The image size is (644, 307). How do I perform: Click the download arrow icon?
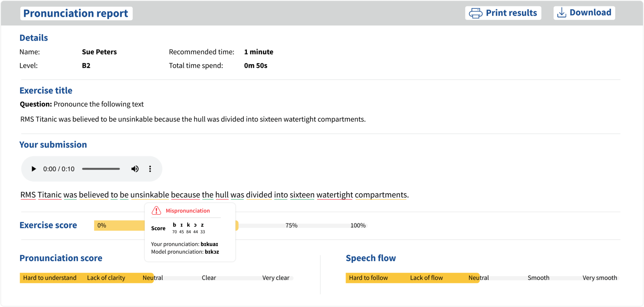click(561, 13)
